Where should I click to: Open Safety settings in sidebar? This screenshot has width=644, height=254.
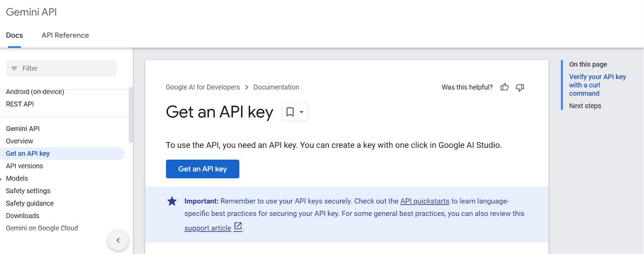28,191
